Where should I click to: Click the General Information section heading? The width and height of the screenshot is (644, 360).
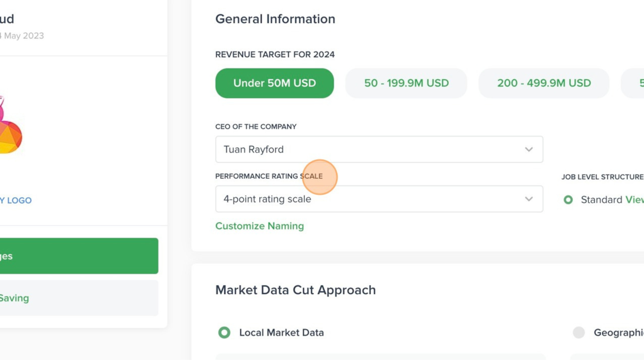coord(275,19)
